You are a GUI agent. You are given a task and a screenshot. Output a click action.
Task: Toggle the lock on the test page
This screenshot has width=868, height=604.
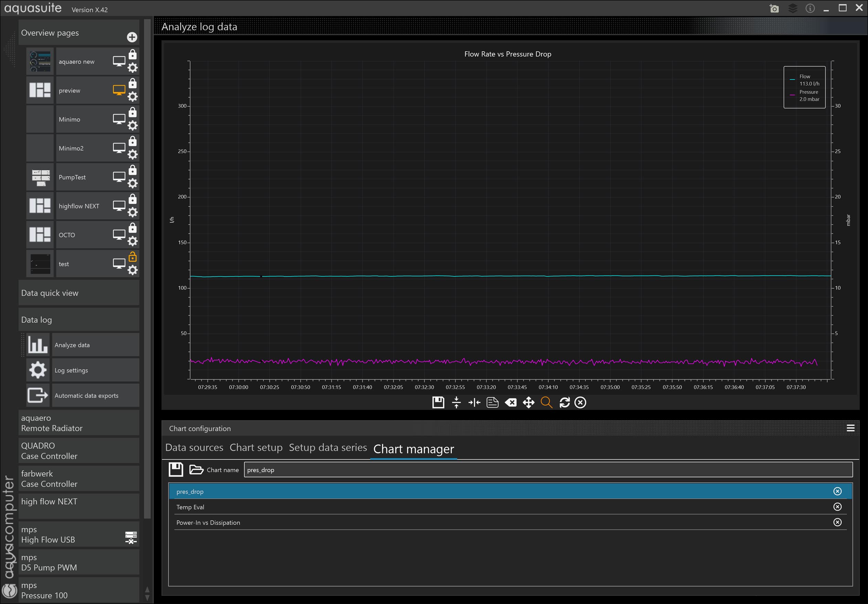click(x=133, y=257)
